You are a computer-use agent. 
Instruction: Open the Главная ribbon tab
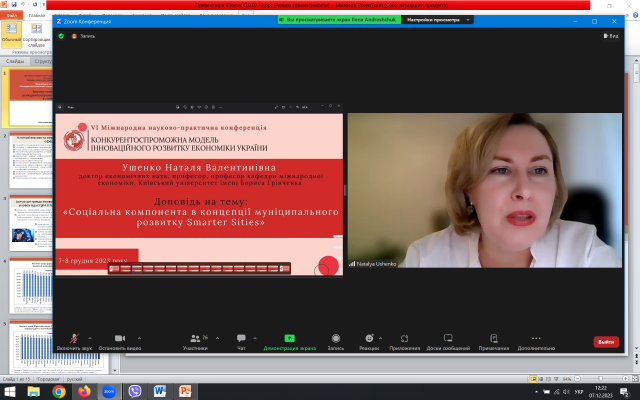pyautogui.click(x=37, y=15)
